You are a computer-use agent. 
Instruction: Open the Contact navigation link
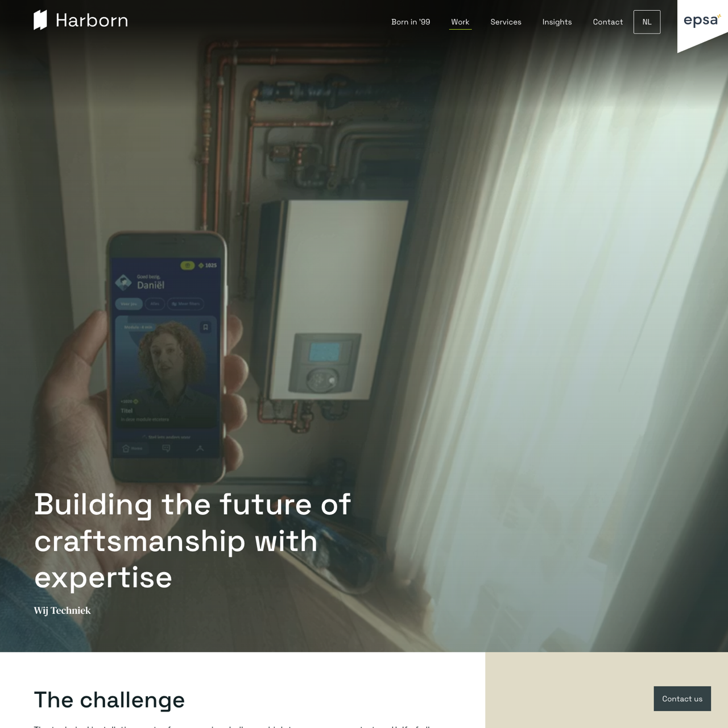click(607, 22)
